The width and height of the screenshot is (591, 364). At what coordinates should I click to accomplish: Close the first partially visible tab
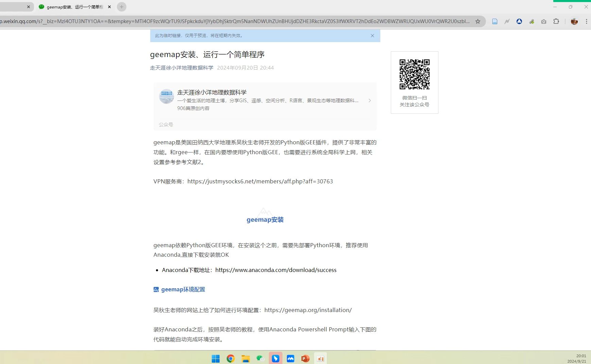[29, 7]
